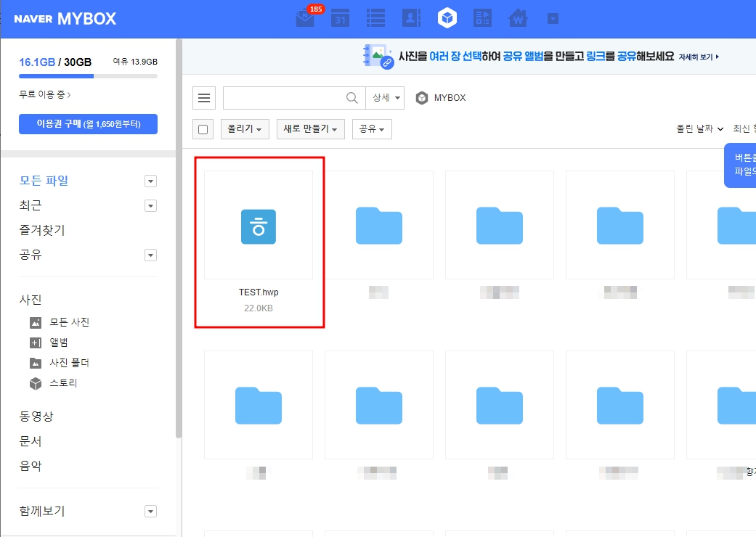Expand the 올리기 upload dropdown
The height and width of the screenshot is (537, 756).
coord(245,128)
